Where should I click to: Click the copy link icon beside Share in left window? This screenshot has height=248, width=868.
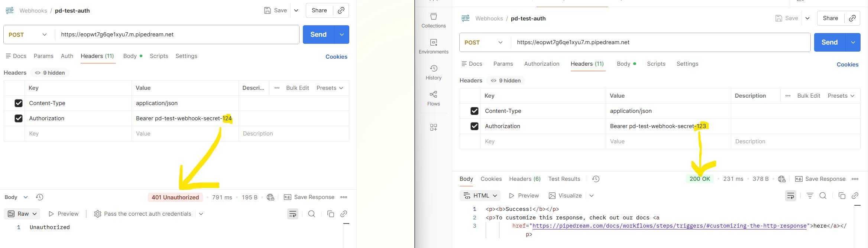[x=341, y=10]
